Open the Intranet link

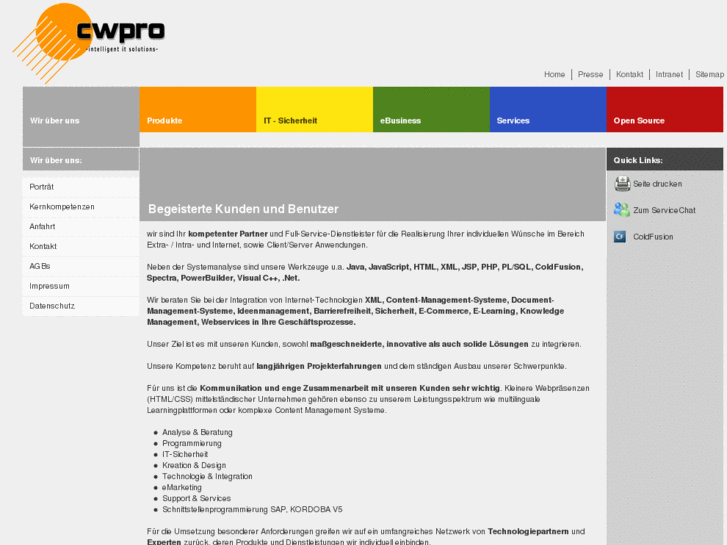tap(669, 74)
